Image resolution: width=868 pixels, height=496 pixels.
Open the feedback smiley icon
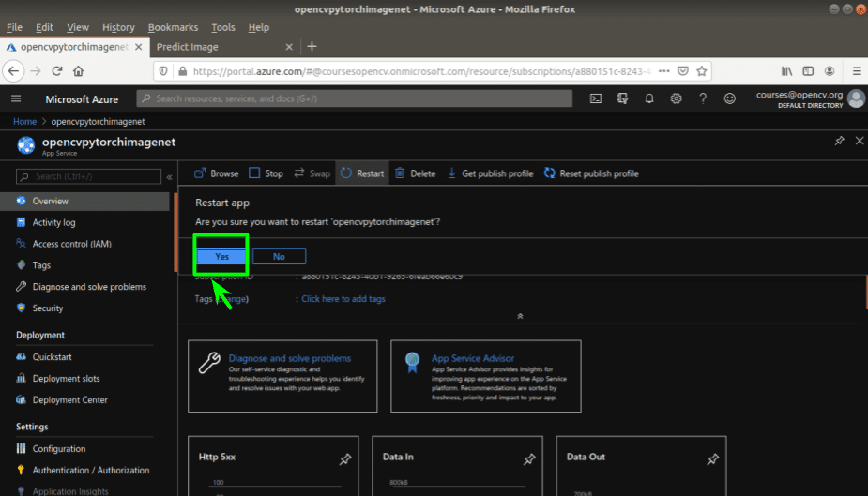[x=730, y=99]
